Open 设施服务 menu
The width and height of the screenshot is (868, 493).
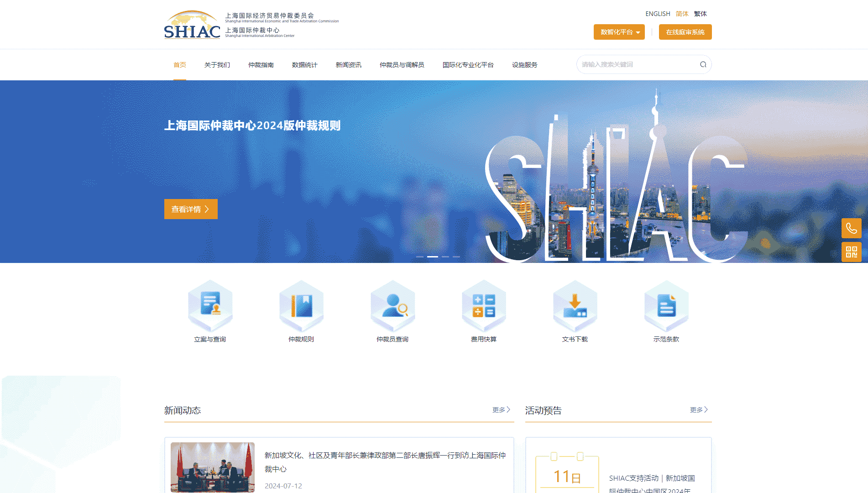point(525,65)
